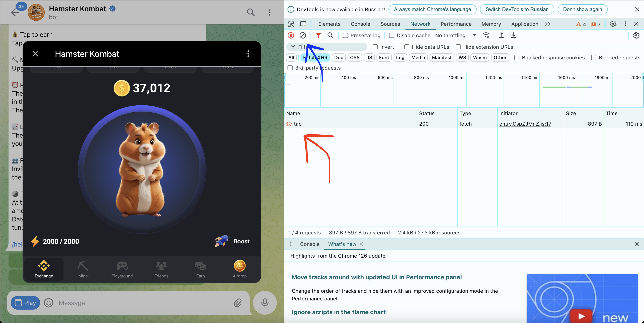The width and height of the screenshot is (644, 323).
Task: Open DevTools settings gear in tab bar
Action: click(613, 24)
